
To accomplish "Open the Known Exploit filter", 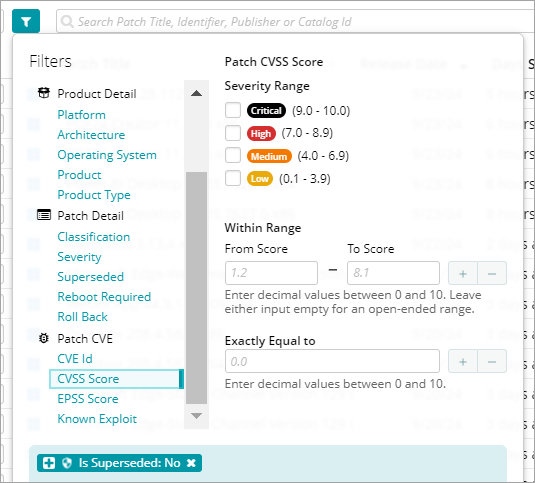I will pos(97,419).
